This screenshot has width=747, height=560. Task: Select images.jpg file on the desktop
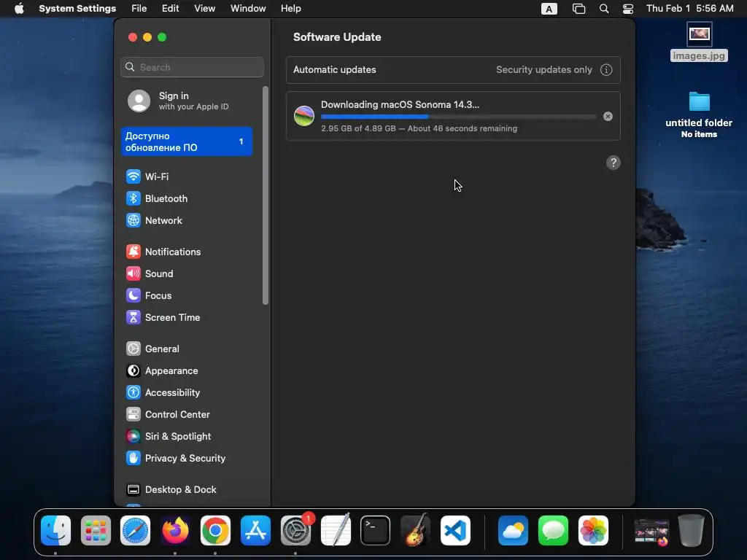pos(699,42)
